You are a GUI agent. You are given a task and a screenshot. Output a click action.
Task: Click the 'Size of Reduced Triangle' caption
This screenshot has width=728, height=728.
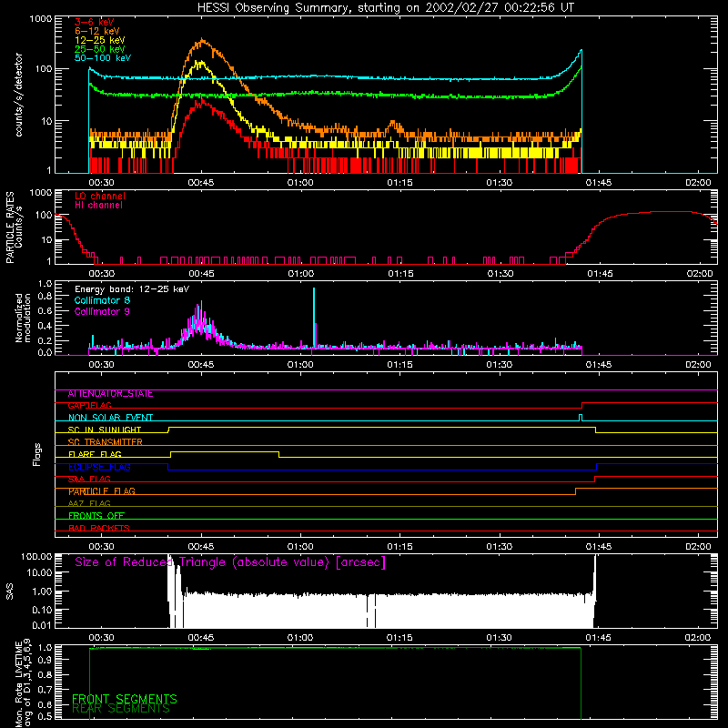[230, 562]
